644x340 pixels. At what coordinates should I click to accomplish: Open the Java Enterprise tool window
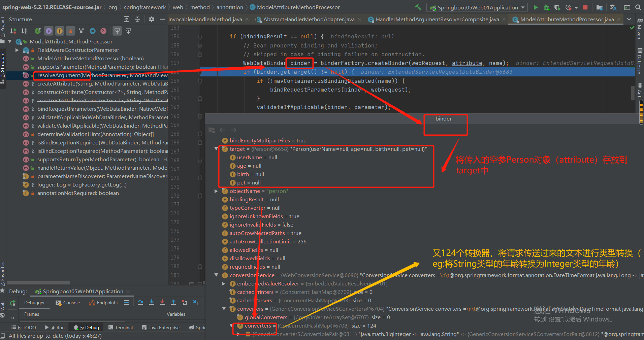tap(161, 328)
